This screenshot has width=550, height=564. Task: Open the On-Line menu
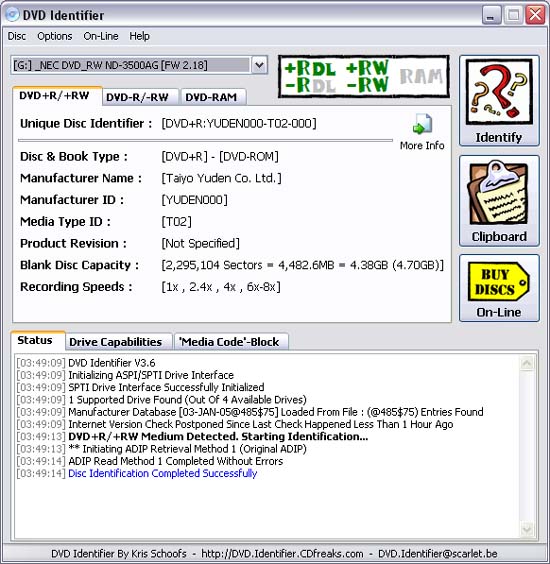101,36
